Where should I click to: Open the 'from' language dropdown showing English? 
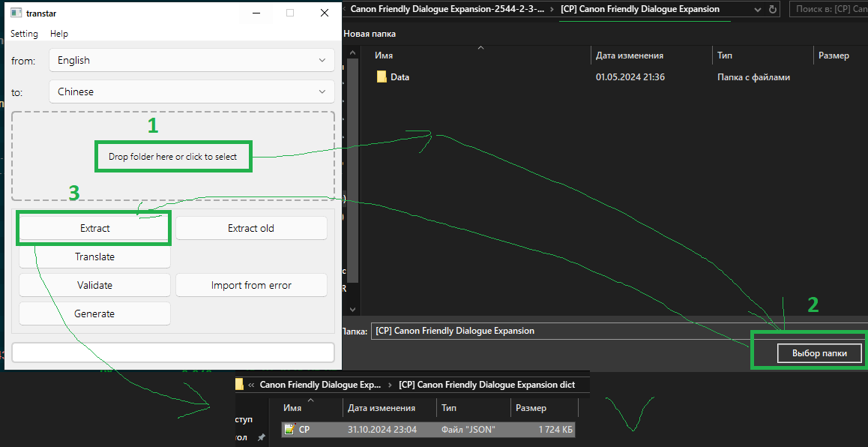tap(191, 60)
